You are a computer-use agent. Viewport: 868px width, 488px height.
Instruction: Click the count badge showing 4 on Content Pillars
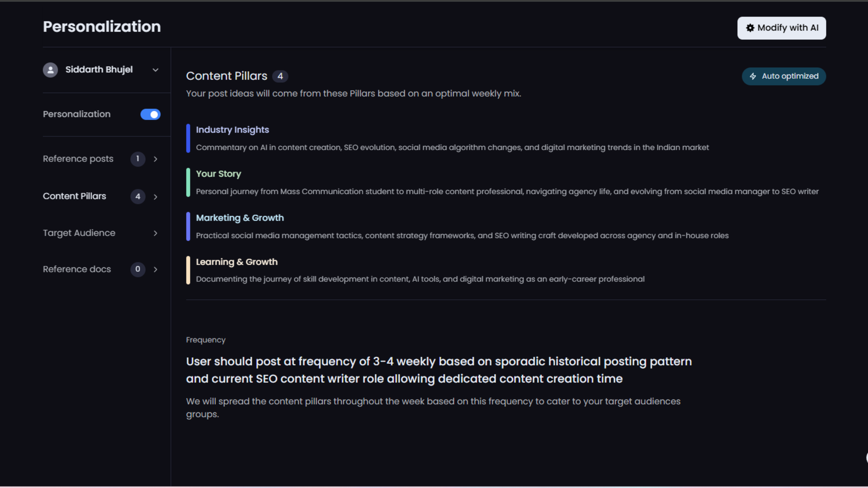click(138, 197)
